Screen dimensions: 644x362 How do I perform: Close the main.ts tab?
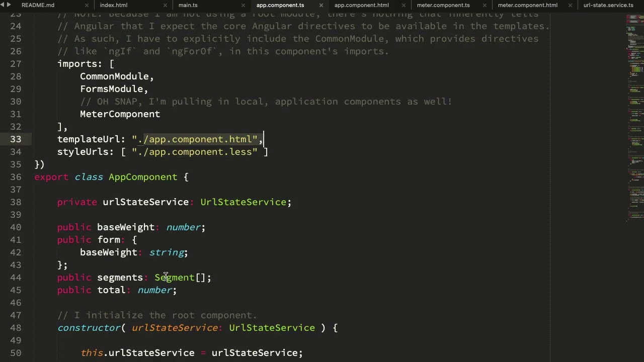click(243, 5)
